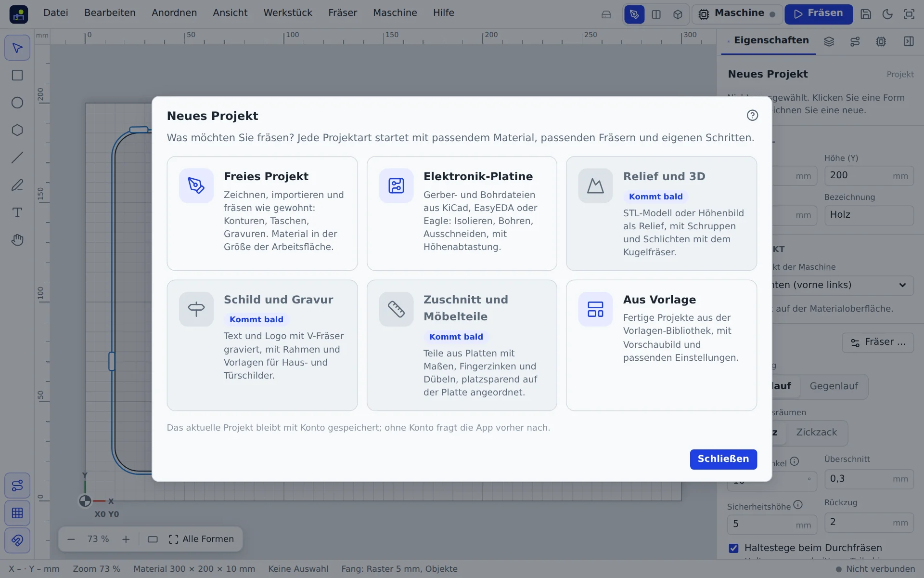Open the Hilfe menu
Viewport: 924px width, 578px height.
click(443, 13)
